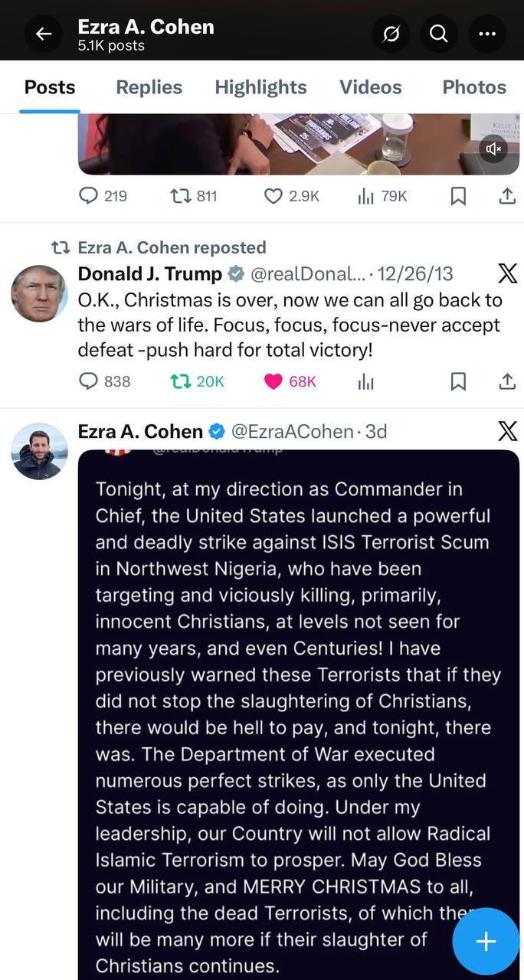524x980 pixels.
Task: Open Donald J. Trump's profile avatar
Action: [39, 293]
